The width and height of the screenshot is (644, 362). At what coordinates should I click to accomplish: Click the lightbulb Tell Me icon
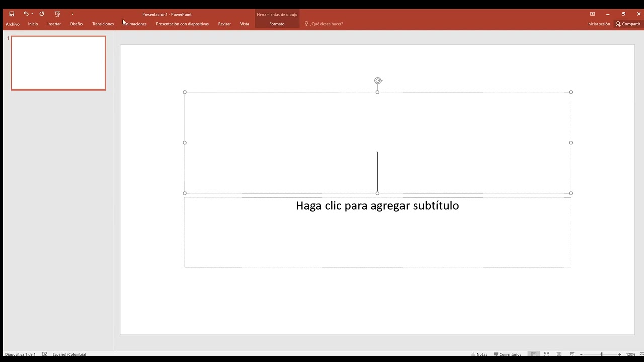[306, 24]
